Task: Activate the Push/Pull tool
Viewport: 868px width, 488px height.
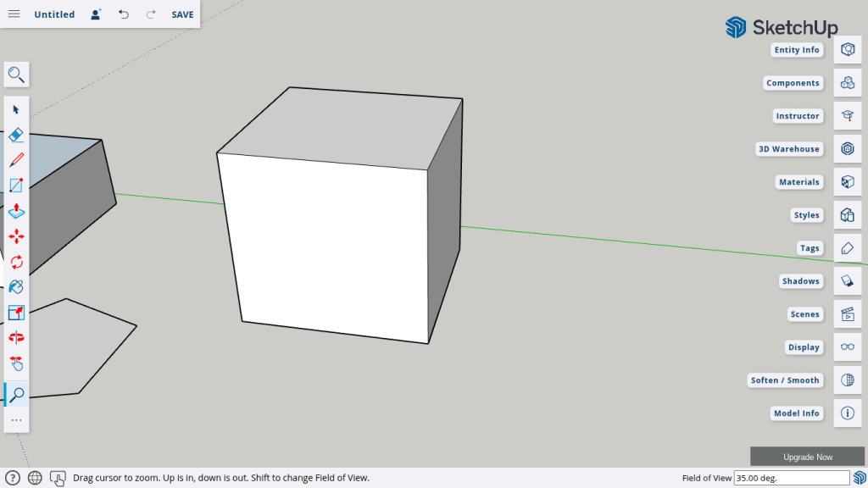Action: point(16,211)
